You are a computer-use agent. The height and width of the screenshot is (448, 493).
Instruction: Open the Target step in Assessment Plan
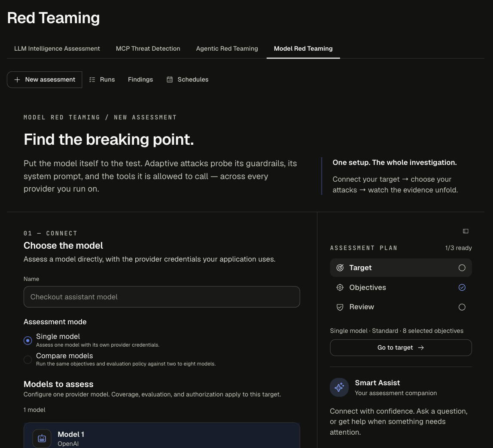click(401, 268)
